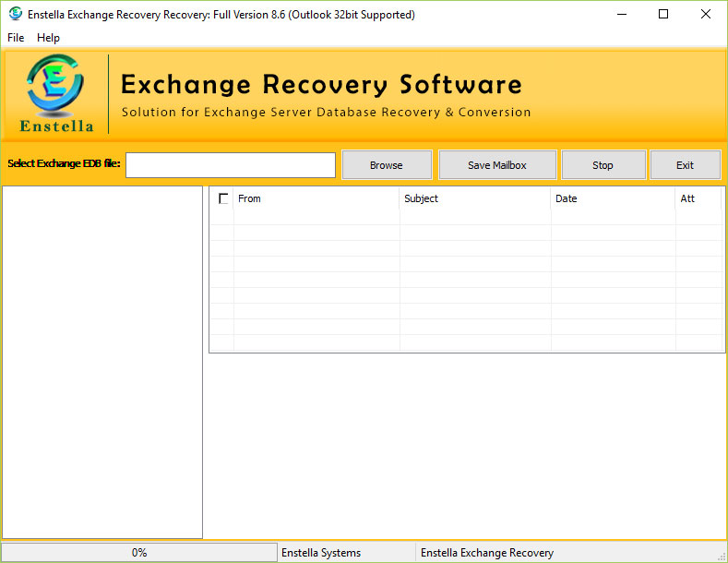Click Enstella Exchange Recovery status text
This screenshot has width=728, height=563.
click(x=487, y=553)
